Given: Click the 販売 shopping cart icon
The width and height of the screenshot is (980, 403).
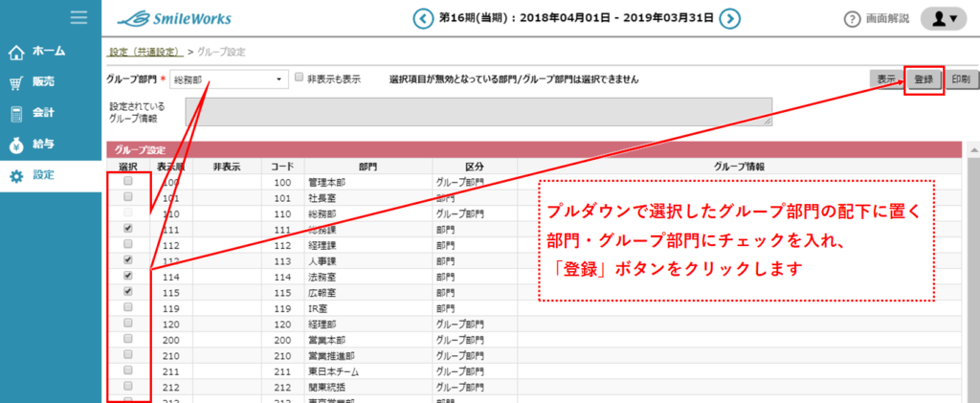Looking at the screenshot, I should coord(17,83).
